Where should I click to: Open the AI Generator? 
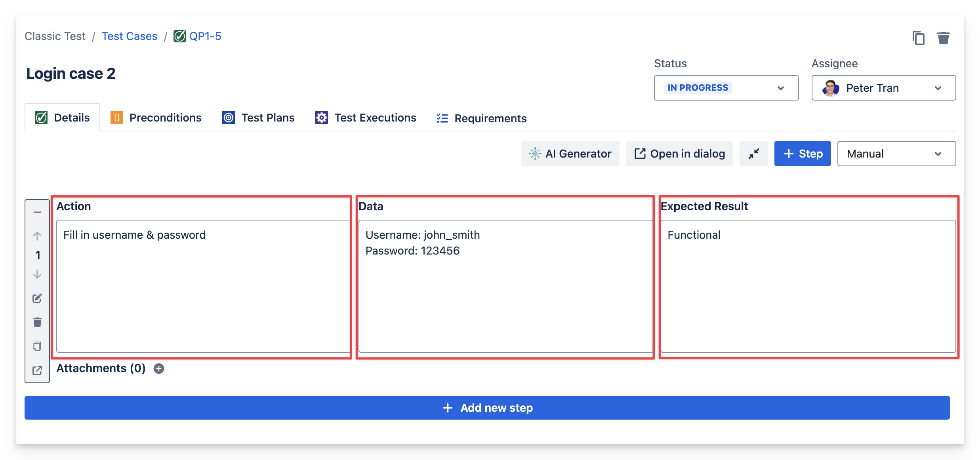[x=570, y=154]
